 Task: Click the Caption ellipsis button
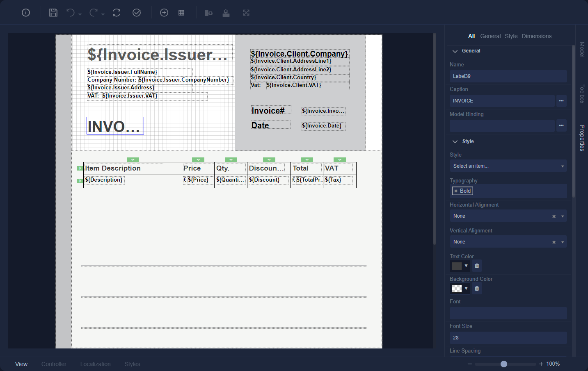coord(561,101)
